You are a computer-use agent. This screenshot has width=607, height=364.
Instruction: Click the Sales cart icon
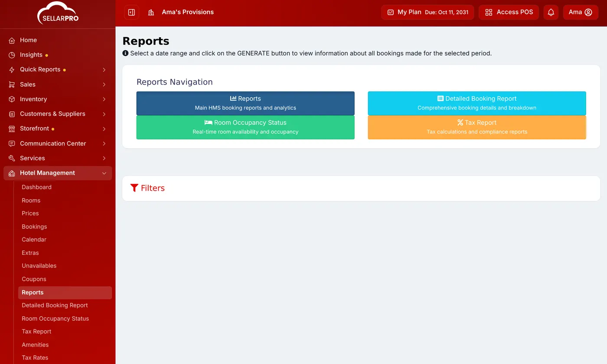coord(12,84)
